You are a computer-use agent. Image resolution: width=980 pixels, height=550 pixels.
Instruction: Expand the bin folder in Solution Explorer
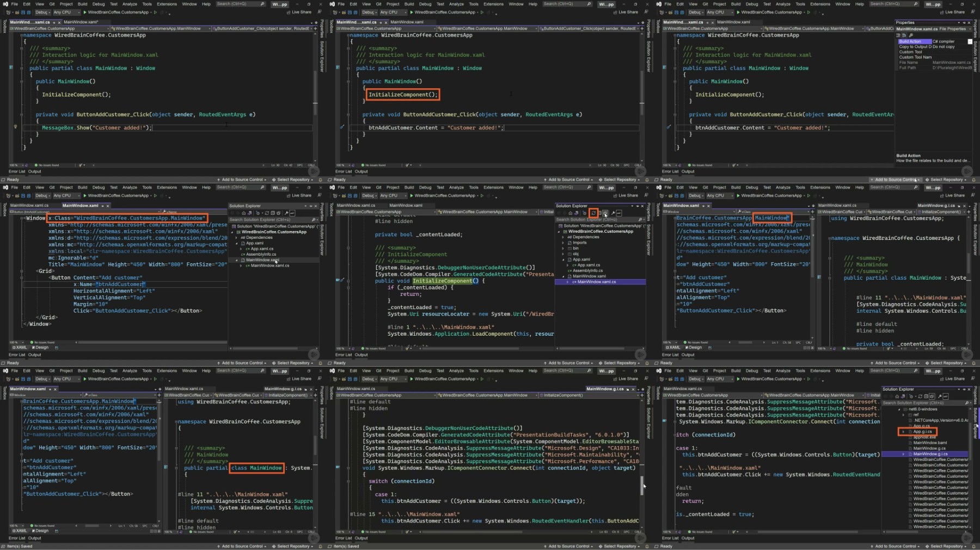tap(563, 248)
